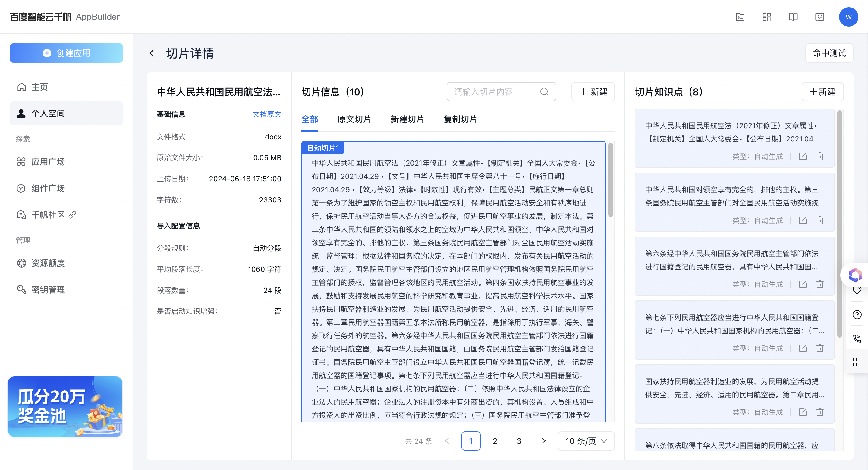Go to pagination page 2

click(495, 441)
